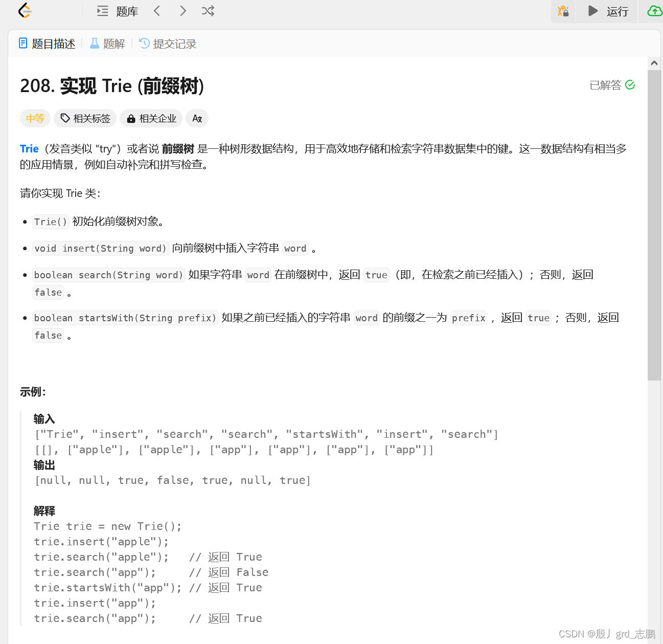
Task: Click the 请你实现 Trie 类 sentence
Action: [x=60, y=193]
